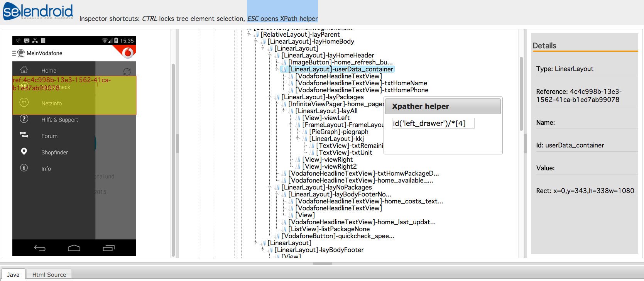Select View-viewRight node
The image size is (644, 281).
pyautogui.click(x=328, y=159)
